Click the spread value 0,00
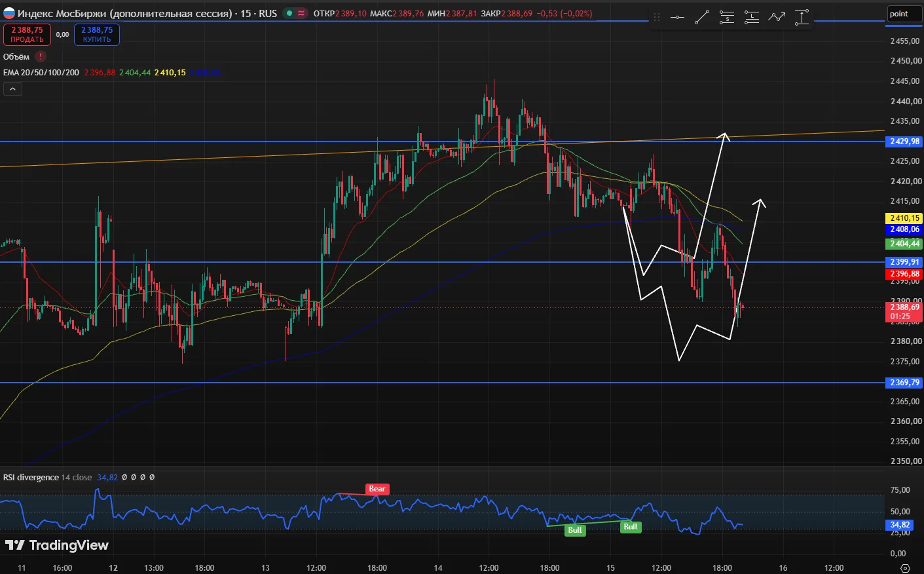 click(62, 35)
